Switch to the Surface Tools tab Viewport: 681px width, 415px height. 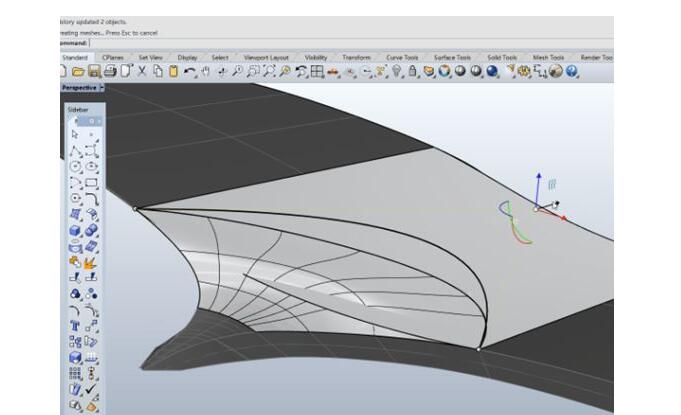coord(453,58)
